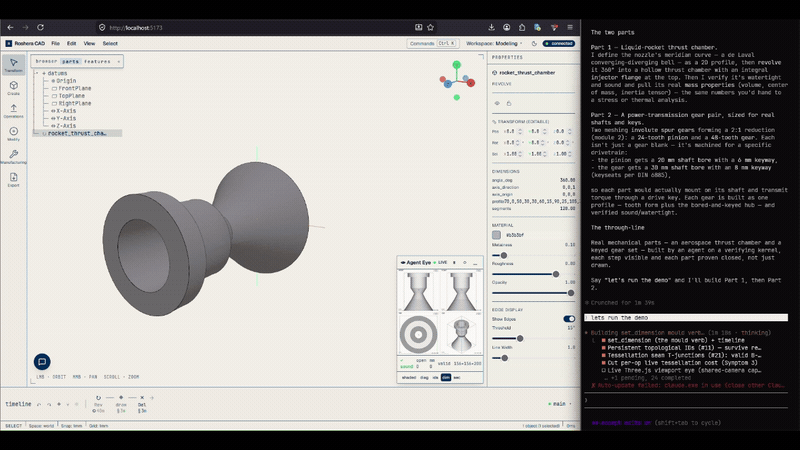Click the green Y-axis gizmo ball
The height and width of the screenshot is (450, 800).
(x=457, y=65)
